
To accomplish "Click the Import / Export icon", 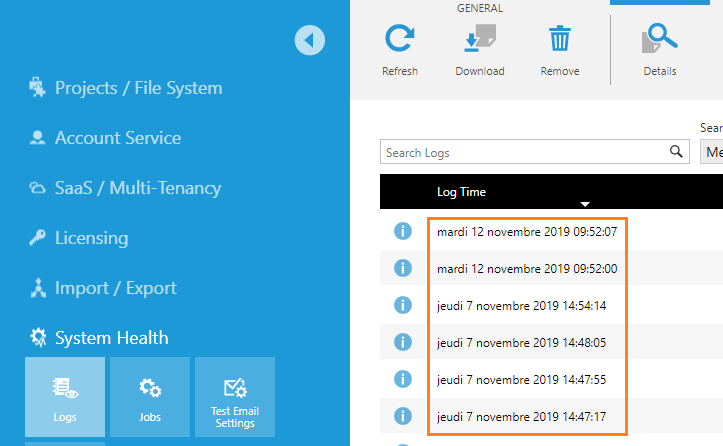I will 38,288.
